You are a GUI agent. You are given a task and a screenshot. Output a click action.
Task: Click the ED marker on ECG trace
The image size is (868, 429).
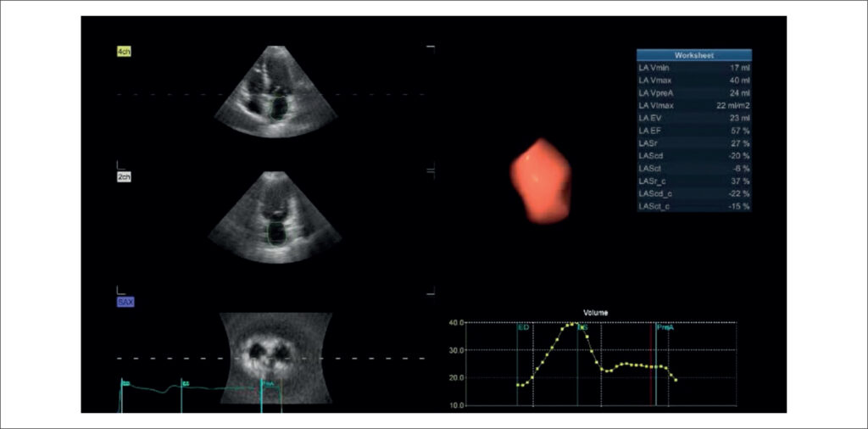click(125, 383)
